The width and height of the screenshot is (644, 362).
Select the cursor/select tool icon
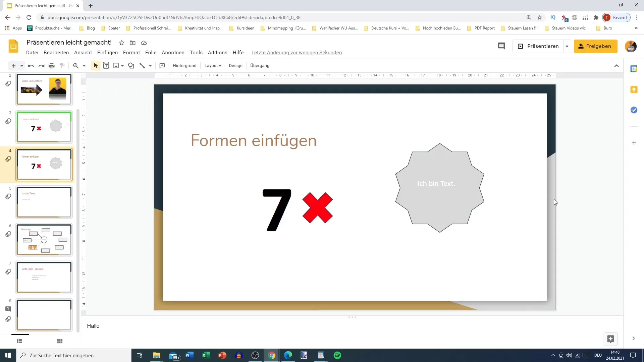tap(95, 65)
